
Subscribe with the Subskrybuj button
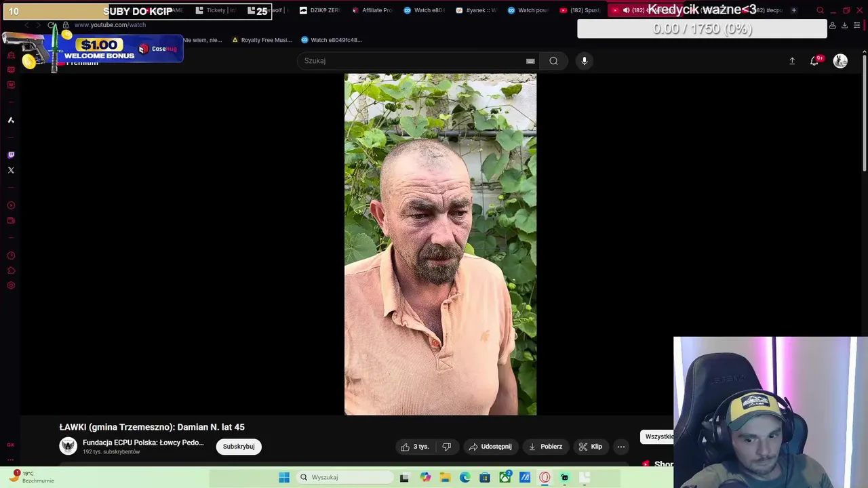click(239, 447)
